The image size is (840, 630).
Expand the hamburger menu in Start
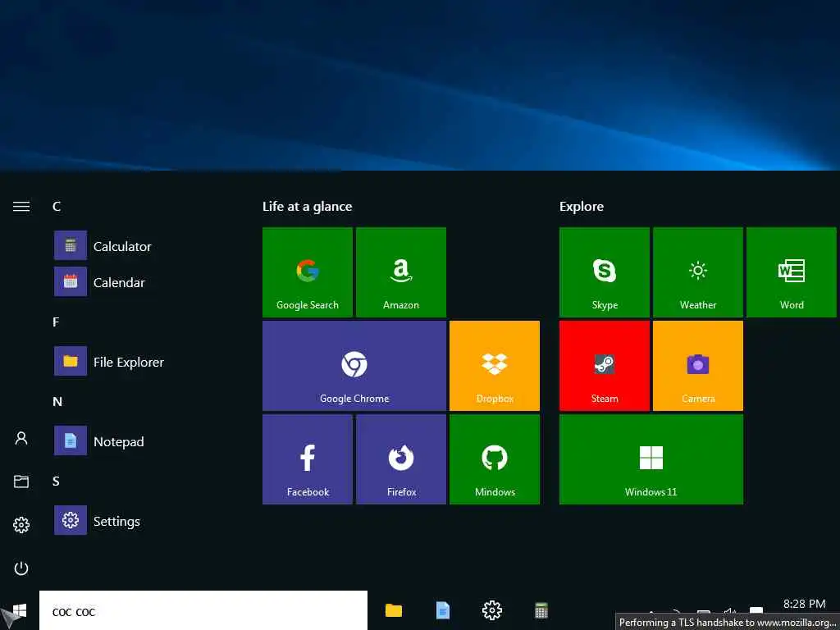(21, 206)
